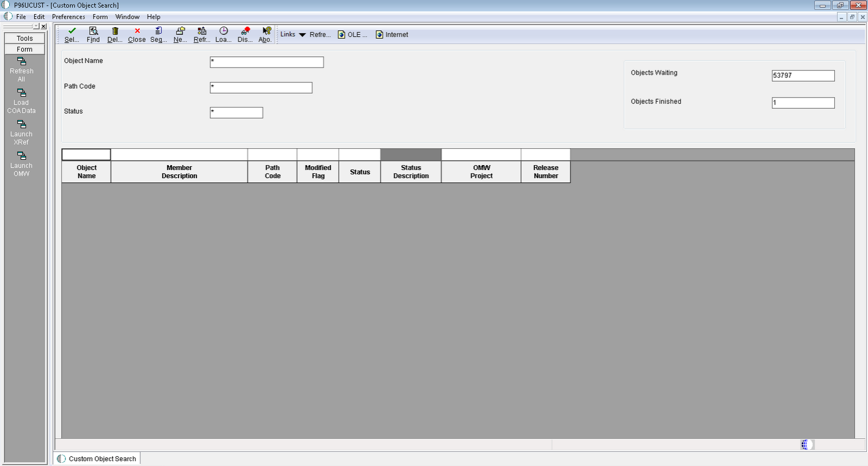Click the globe icon in status bar

[x=807, y=445]
